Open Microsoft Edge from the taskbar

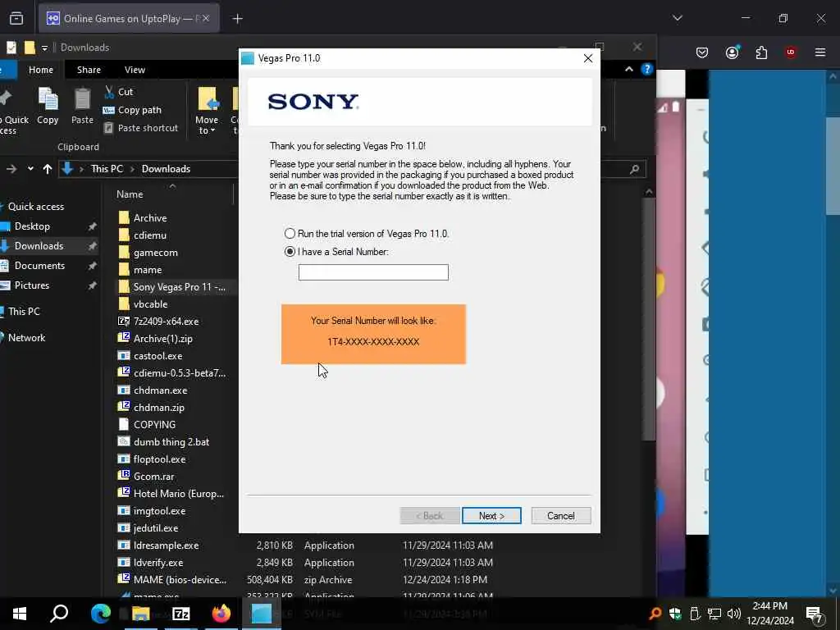pyautogui.click(x=100, y=614)
